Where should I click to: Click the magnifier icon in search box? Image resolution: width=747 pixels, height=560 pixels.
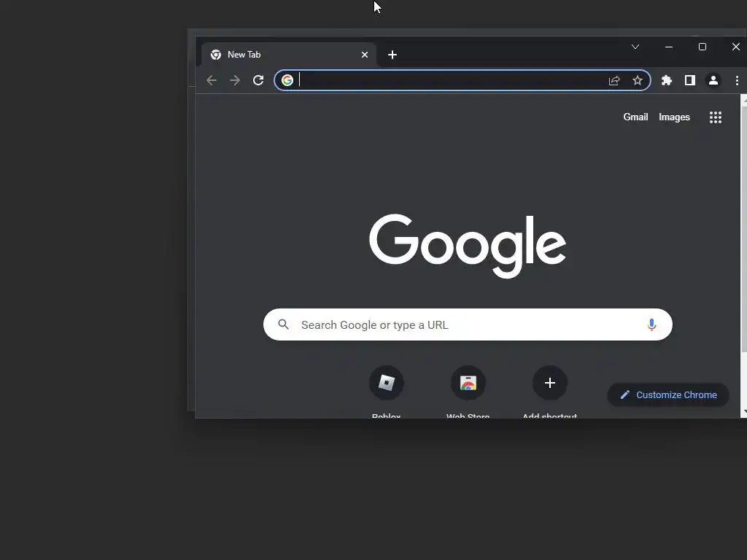click(284, 324)
